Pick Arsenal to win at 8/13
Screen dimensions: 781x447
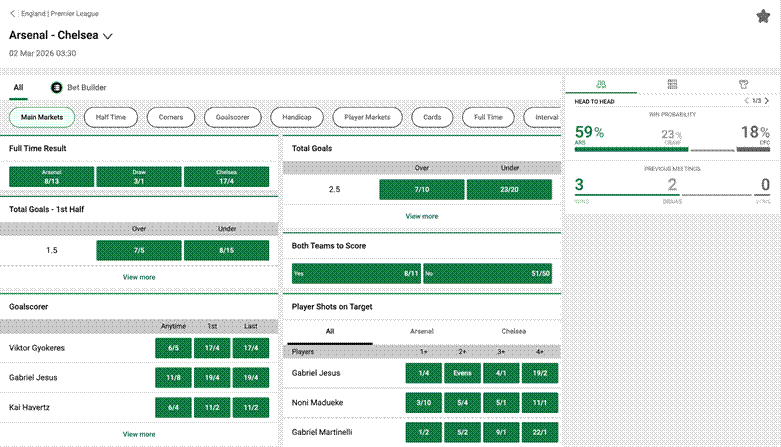tap(51, 176)
